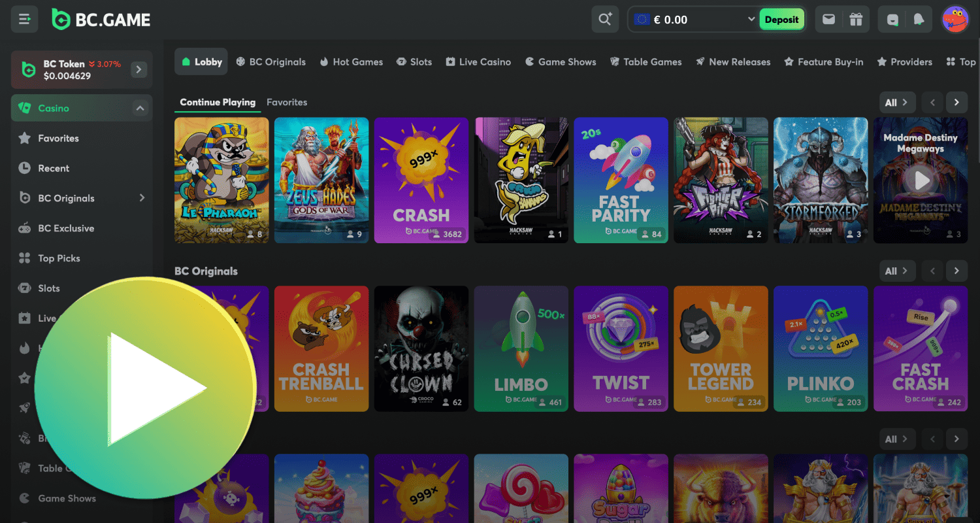Screen dimensions: 980x523
Task: Expand BC Originals sidebar submenu chevron
Action: [x=142, y=198]
